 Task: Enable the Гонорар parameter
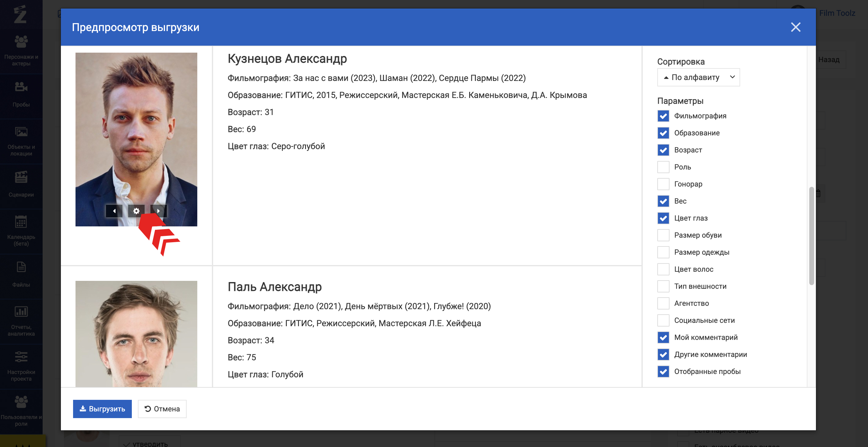pos(663,184)
